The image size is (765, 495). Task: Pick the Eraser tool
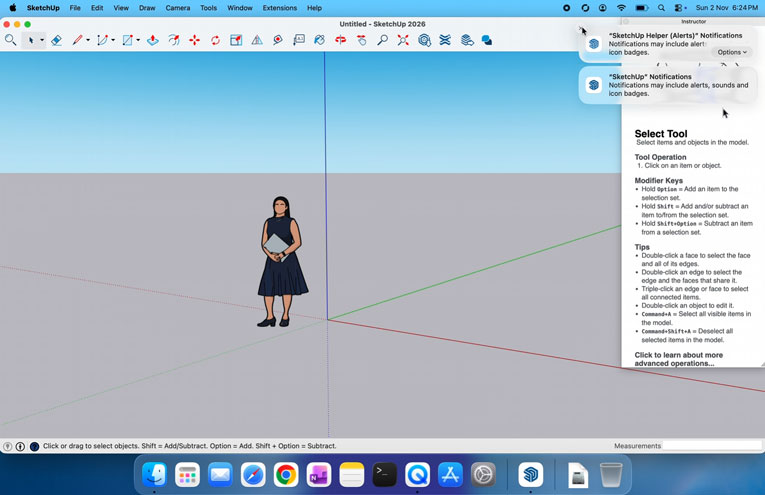click(56, 40)
